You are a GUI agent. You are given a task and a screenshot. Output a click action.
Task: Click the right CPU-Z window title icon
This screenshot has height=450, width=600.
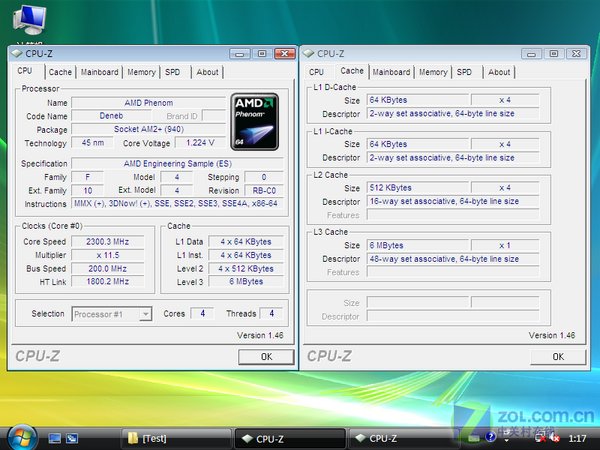point(308,54)
